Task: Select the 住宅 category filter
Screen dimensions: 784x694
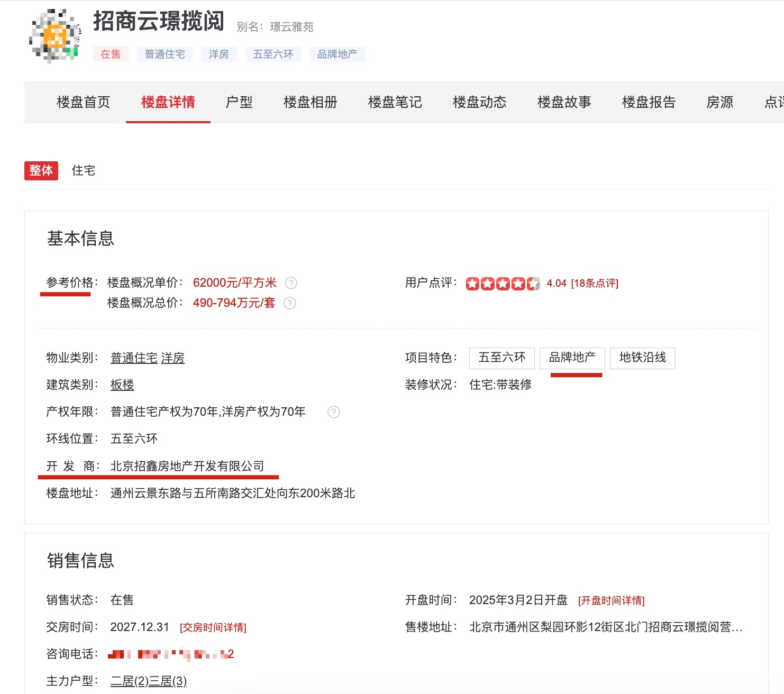Action: click(x=84, y=170)
